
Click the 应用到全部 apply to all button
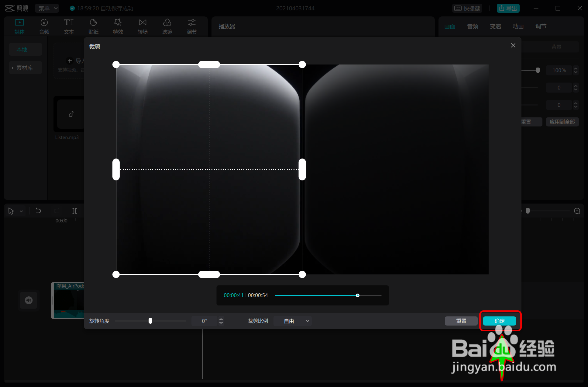point(562,122)
